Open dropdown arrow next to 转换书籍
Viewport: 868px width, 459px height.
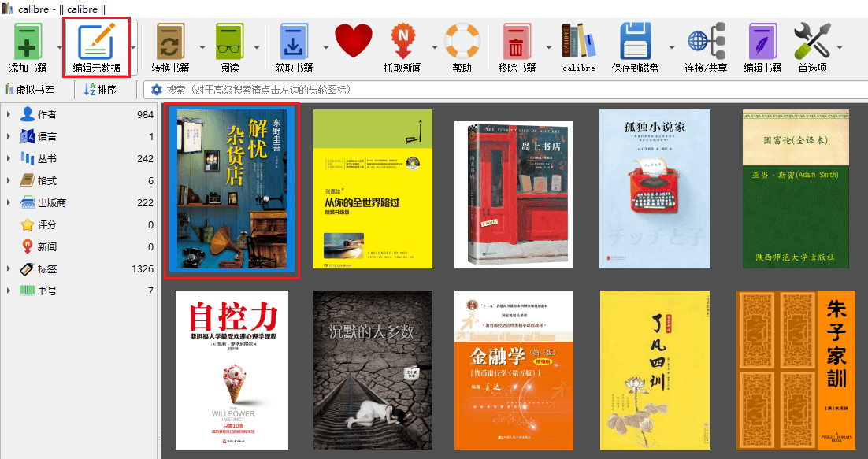click(x=202, y=47)
